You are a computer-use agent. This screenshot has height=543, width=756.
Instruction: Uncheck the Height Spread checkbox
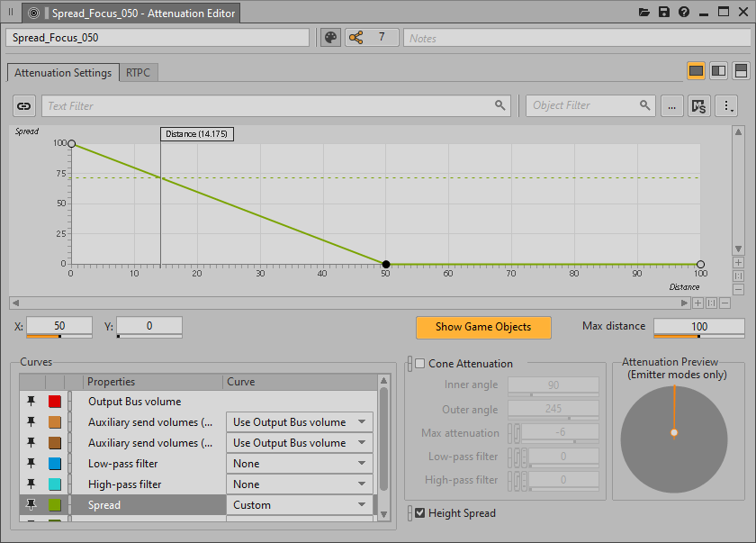pyautogui.click(x=419, y=513)
